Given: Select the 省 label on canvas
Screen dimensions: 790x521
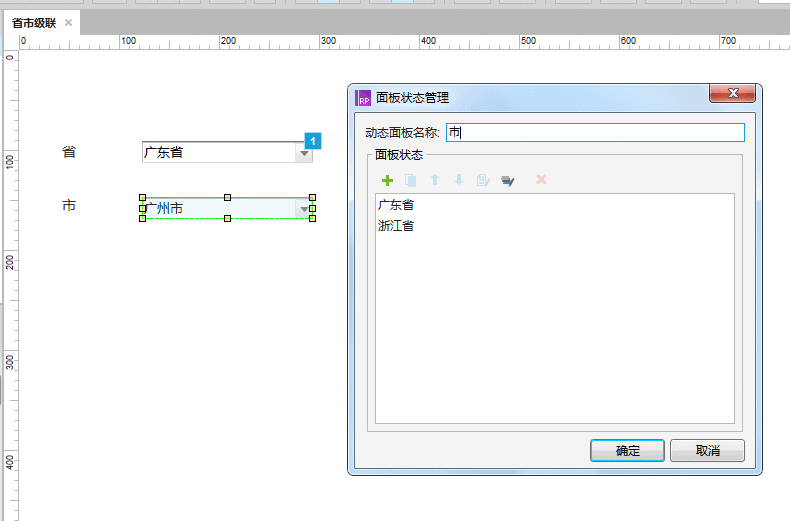Looking at the screenshot, I should [69, 152].
